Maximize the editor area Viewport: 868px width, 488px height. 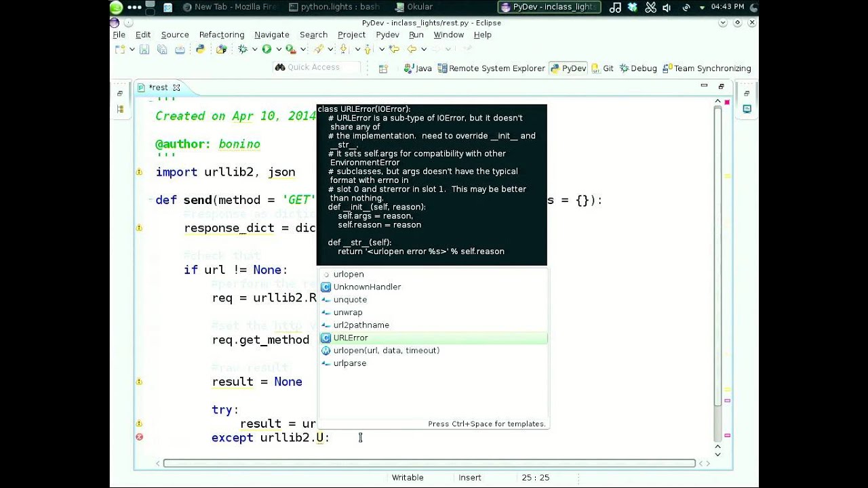click(721, 86)
